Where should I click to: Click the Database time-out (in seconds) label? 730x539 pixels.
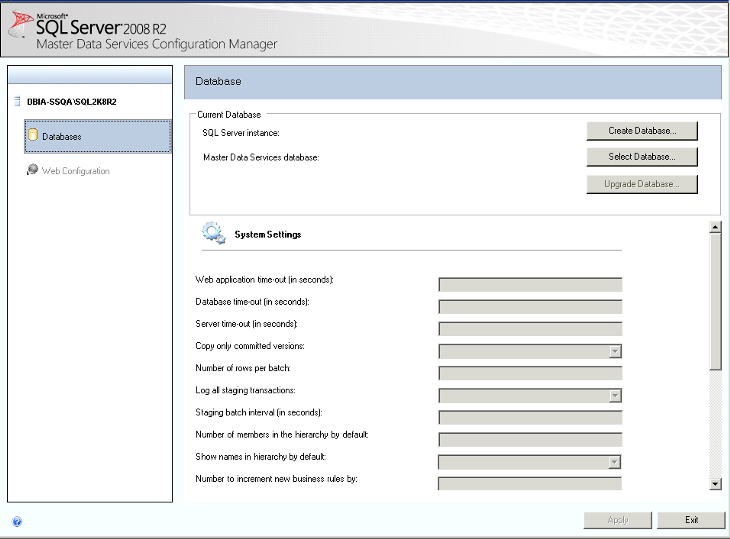[x=252, y=302]
